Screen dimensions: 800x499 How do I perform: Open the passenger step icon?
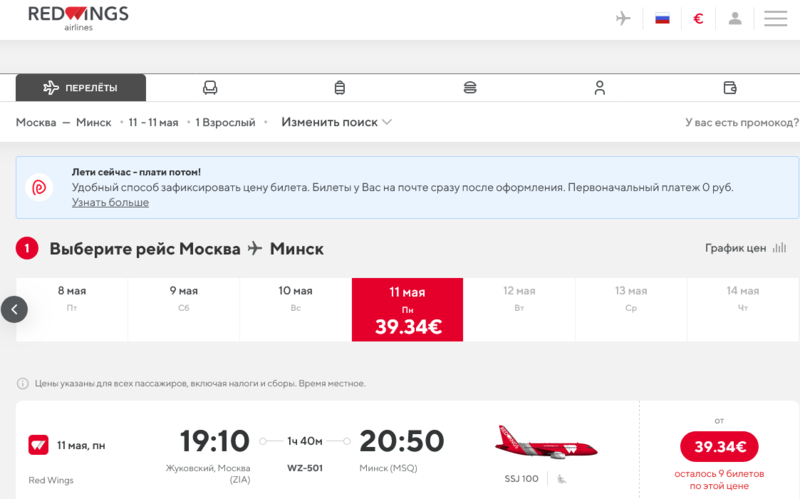click(x=599, y=88)
